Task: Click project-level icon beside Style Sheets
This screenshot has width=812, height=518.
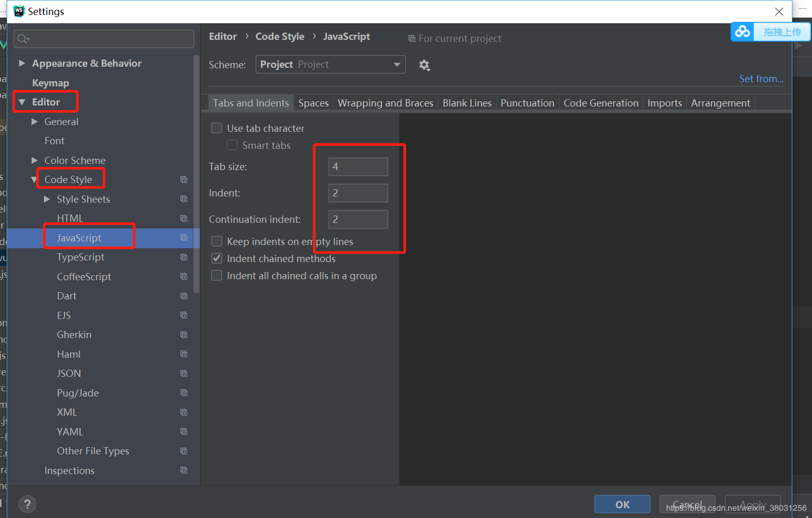Action: [184, 199]
